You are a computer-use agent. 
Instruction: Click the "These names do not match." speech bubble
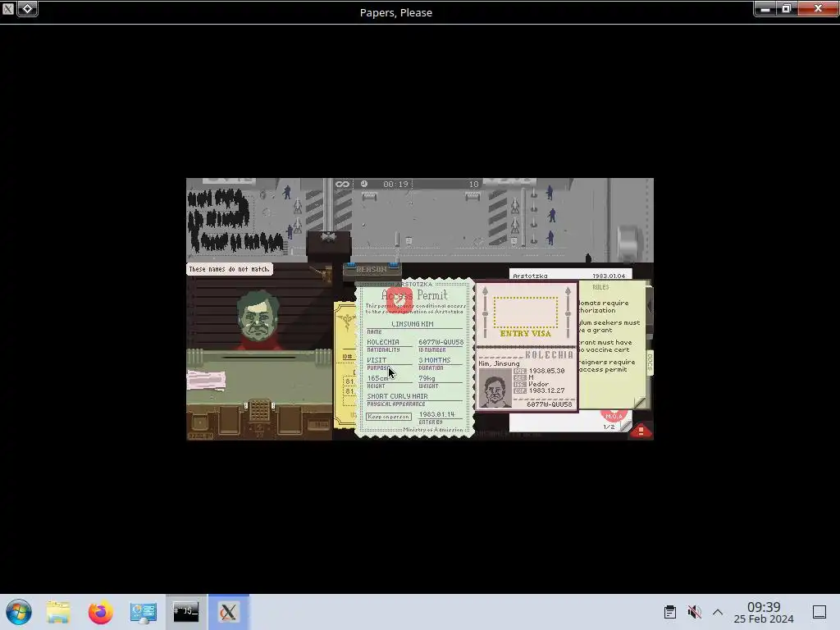point(230,269)
